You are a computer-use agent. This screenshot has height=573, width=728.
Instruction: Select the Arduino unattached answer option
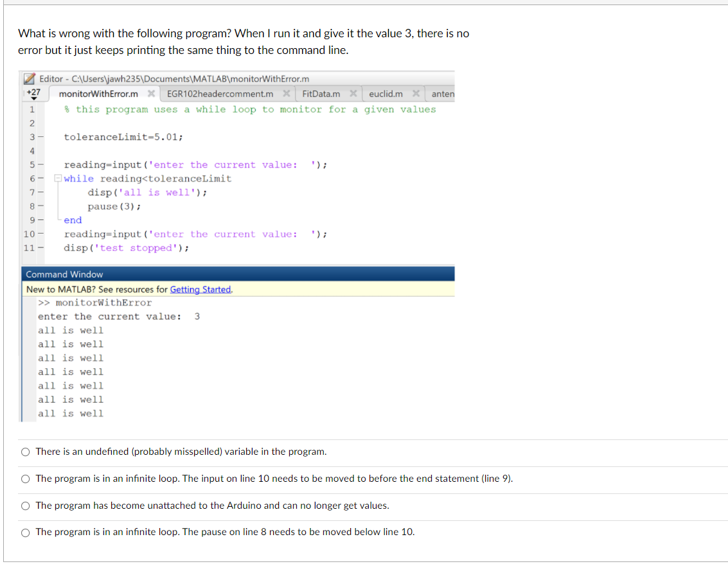click(x=25, y=506)
